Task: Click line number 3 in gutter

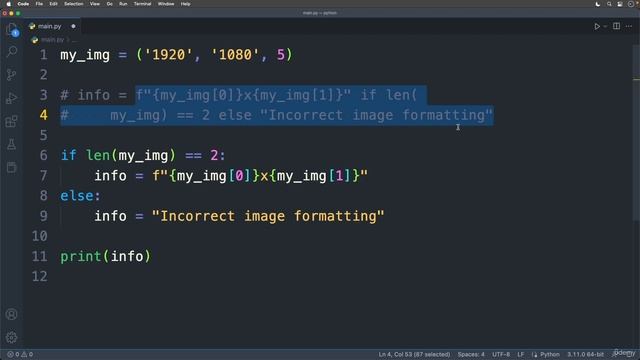Action: point(43,95)
